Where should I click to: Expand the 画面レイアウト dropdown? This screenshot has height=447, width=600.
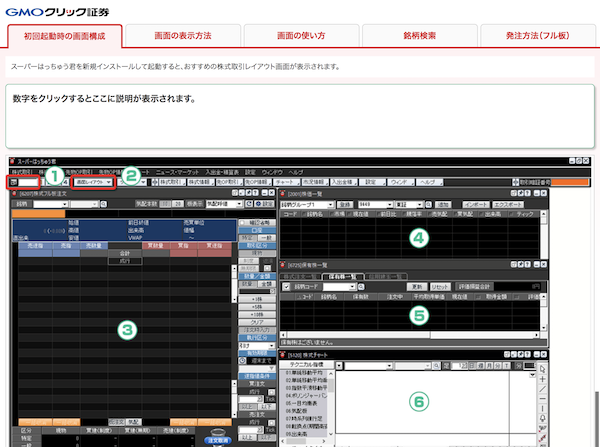[x=94, y=182]
